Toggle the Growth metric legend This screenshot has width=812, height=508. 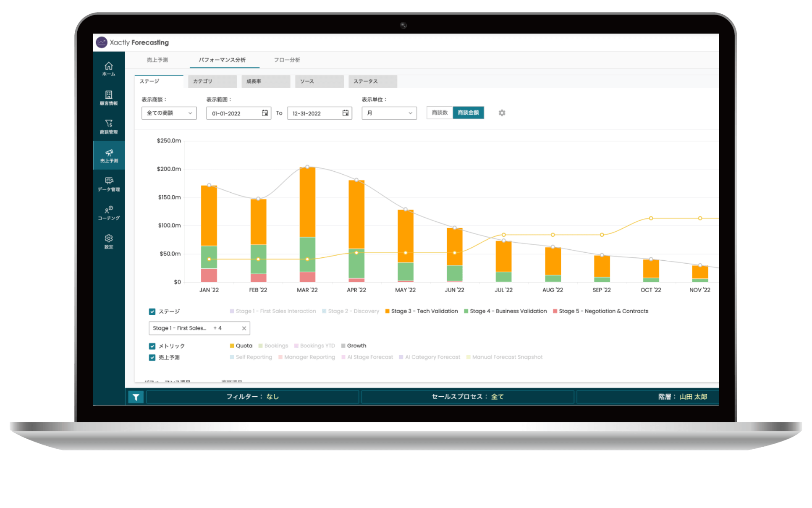pos(354,346)
